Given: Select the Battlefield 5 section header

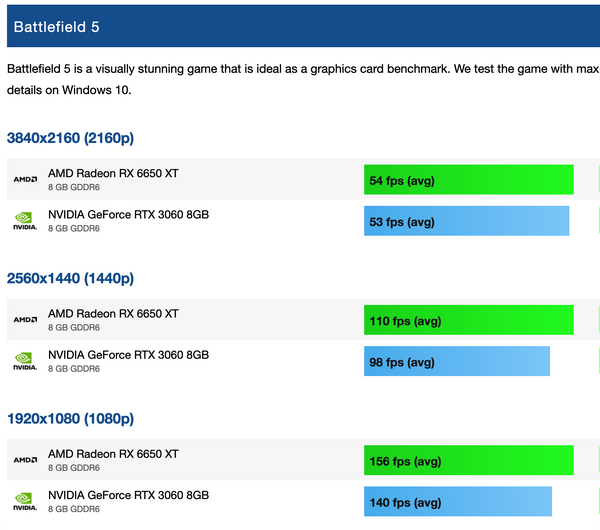Looking at the screenshot, I should point(303,26).
